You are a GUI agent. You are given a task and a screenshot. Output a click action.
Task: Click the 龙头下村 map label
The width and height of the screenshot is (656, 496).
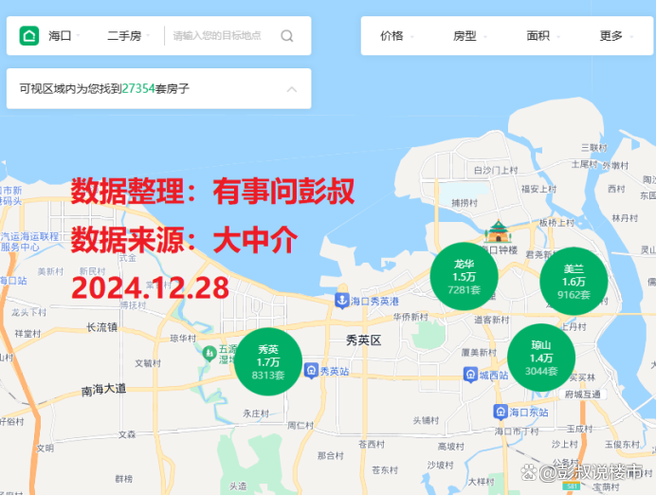(29, 312)
